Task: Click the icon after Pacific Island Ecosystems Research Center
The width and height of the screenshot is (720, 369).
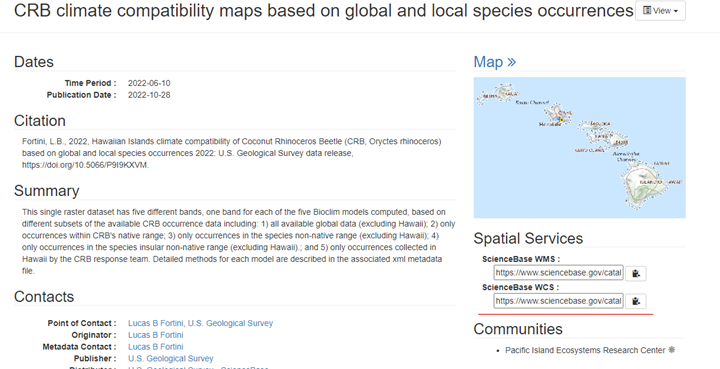Action: (x=671, y=350)
